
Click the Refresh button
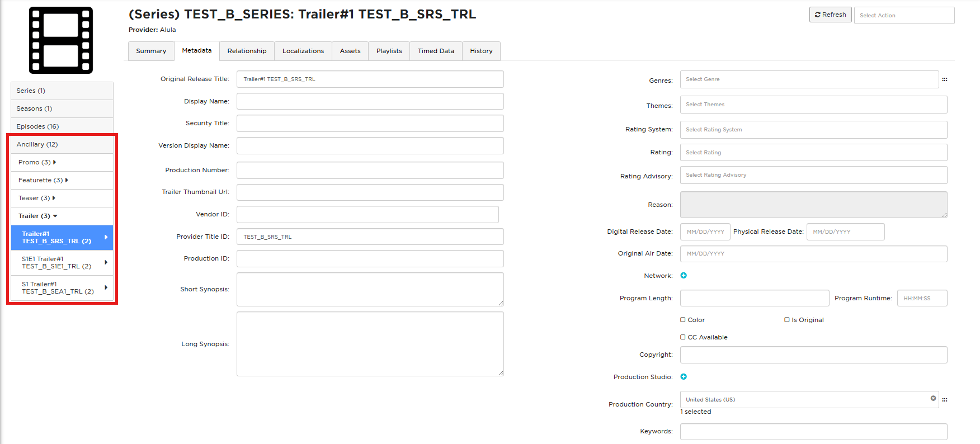pos(830,15)
